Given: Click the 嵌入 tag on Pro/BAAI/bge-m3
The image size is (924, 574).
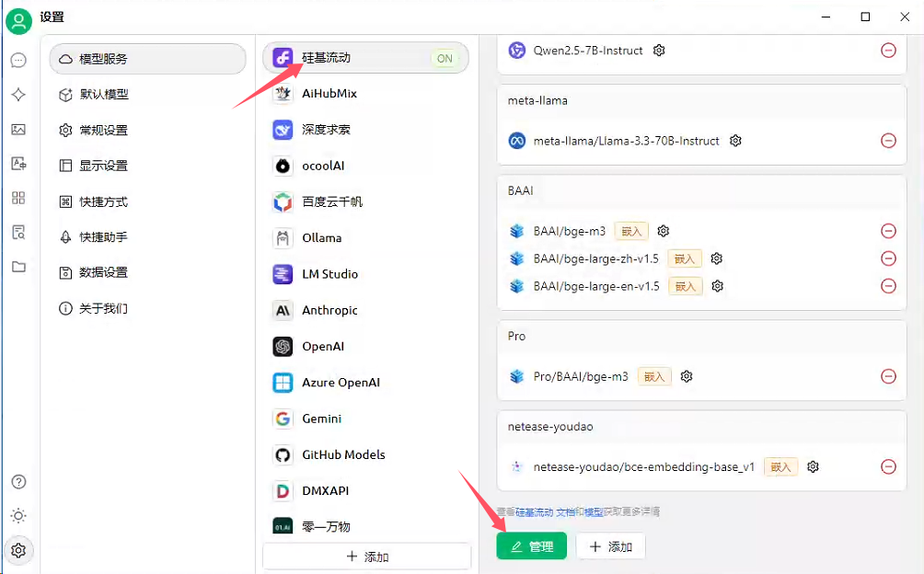Looking at the screenshot, I should 654,376.
